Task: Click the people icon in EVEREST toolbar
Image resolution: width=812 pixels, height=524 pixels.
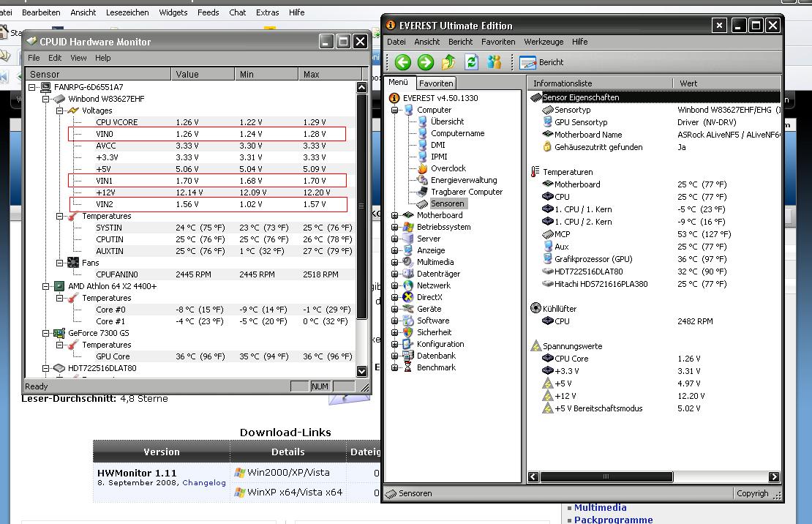Action: coord(494,62)
